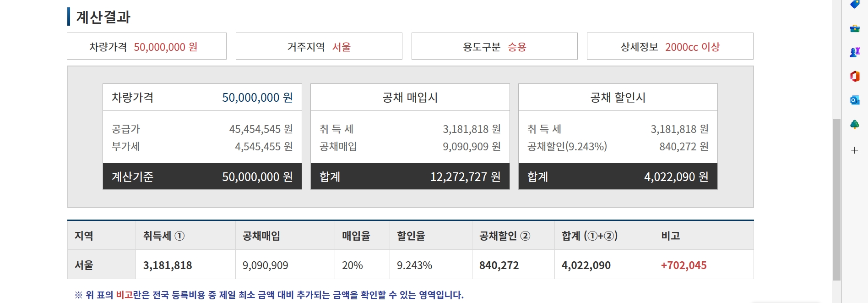Click the page vertical scrollbar thumb
The height and width of the screenshot is (303, 868).
pyautogui.click(x=836, y=199)
